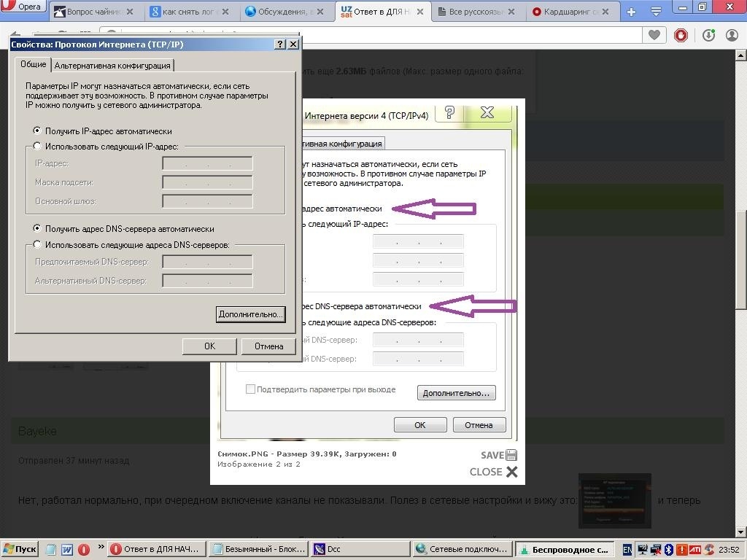
Task: Switch to 'Альтернативная конфигурация' tab
Action: coord(112,65)
